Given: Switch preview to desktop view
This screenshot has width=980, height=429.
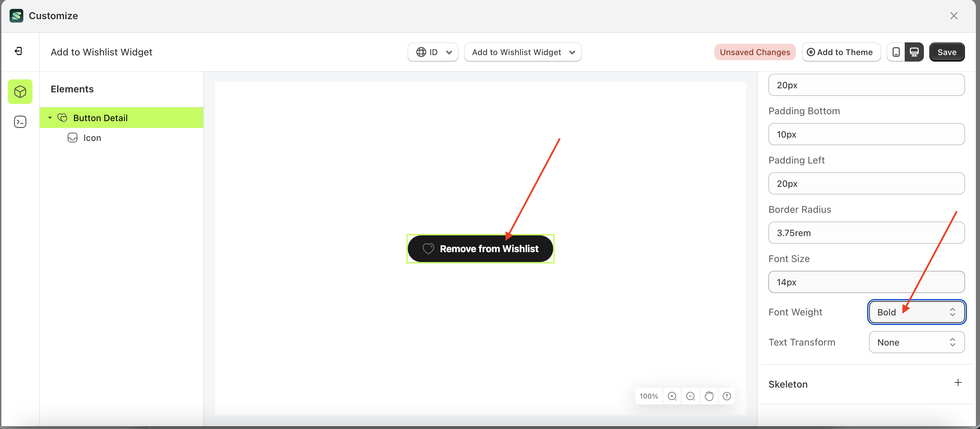Looking at the screenshot, I should [915, 52].
